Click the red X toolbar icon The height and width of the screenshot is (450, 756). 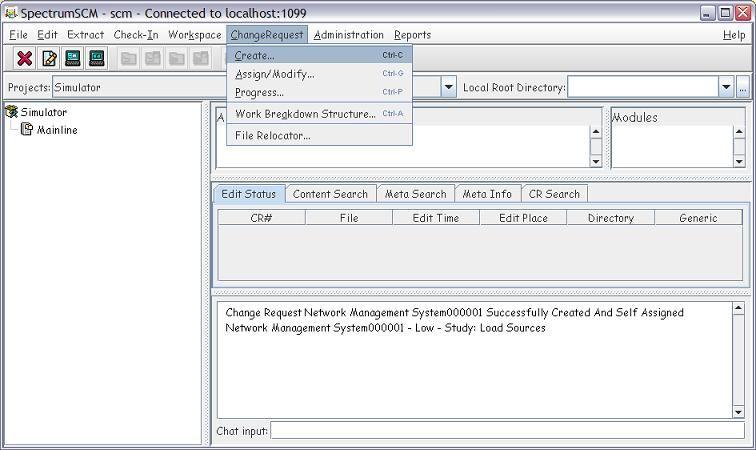pyautogui.click(x=25, y=59)
